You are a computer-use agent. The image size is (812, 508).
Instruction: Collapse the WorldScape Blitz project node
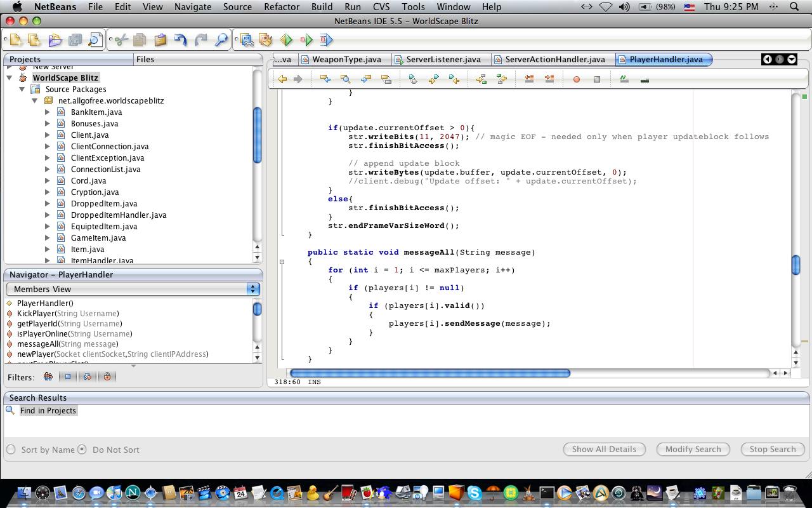pyautogui.click(x=10, y=77)
